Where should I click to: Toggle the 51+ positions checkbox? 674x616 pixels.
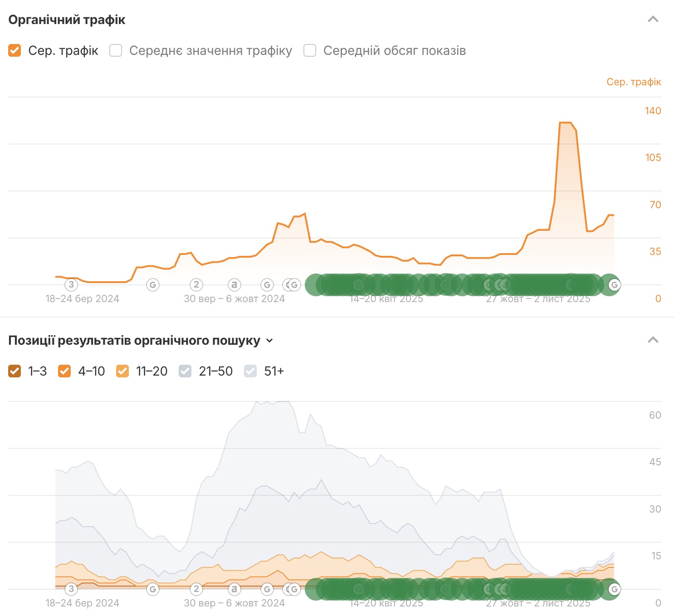(250, 371)
